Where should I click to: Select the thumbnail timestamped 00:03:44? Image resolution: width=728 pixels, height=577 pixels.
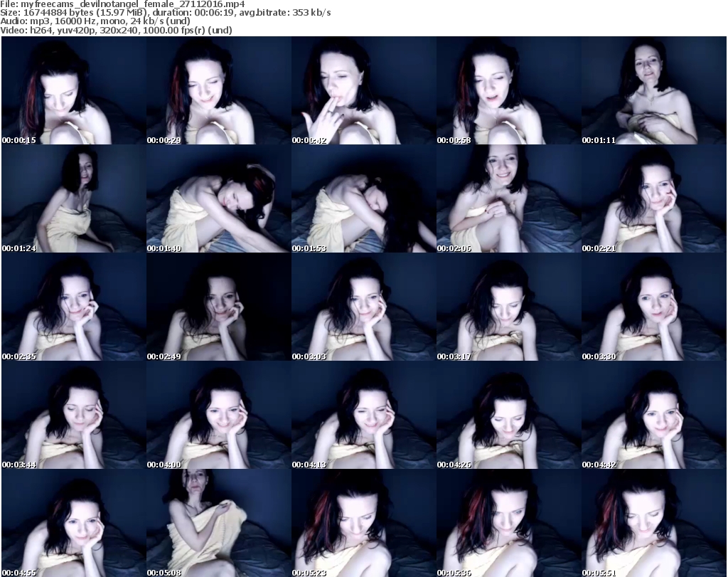coord(74,415)
